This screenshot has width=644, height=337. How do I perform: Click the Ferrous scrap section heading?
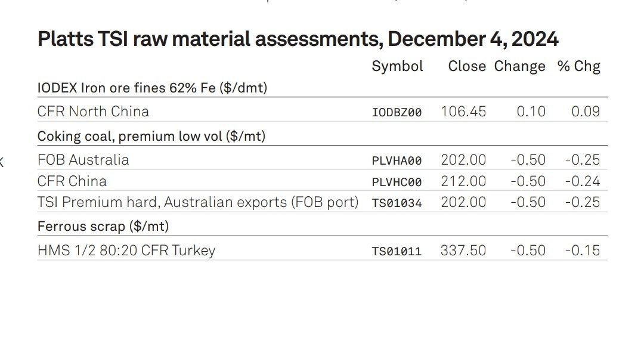[x=103, y=227]
